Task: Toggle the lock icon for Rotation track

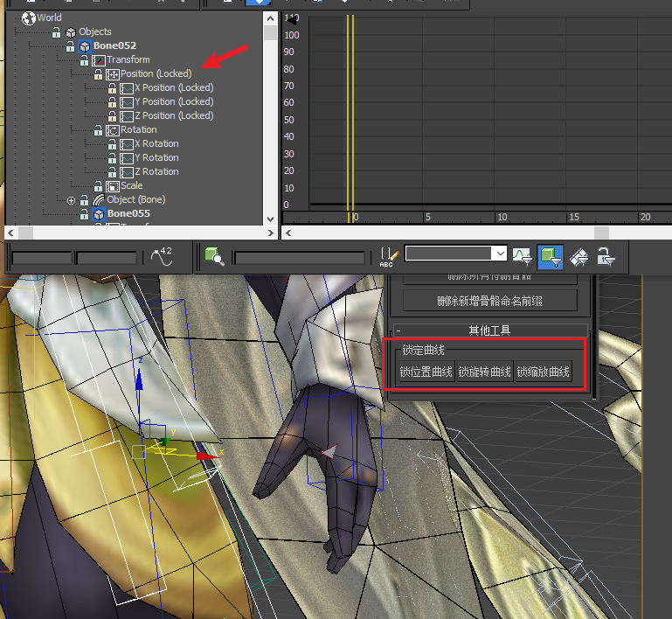Action: (x=98, y=129)
